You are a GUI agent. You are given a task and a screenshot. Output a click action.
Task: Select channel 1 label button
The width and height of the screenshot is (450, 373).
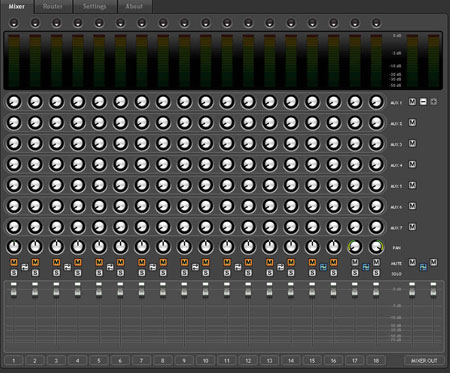14,361
